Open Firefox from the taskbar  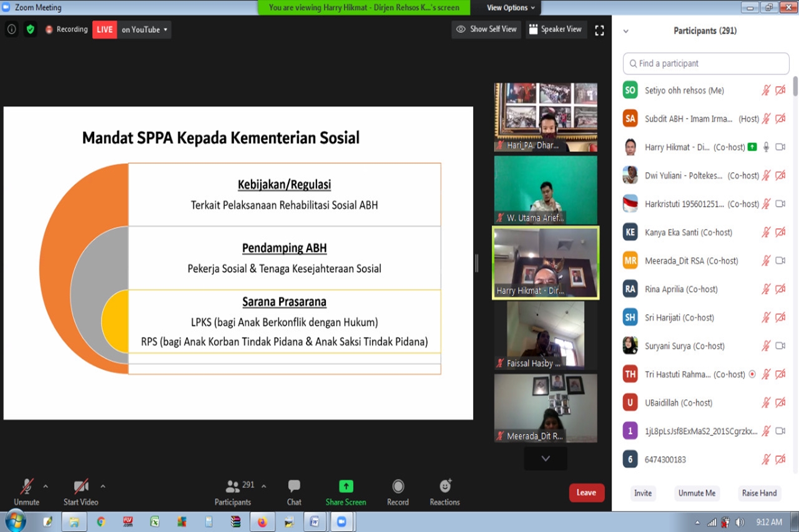(x=262, y=522)
